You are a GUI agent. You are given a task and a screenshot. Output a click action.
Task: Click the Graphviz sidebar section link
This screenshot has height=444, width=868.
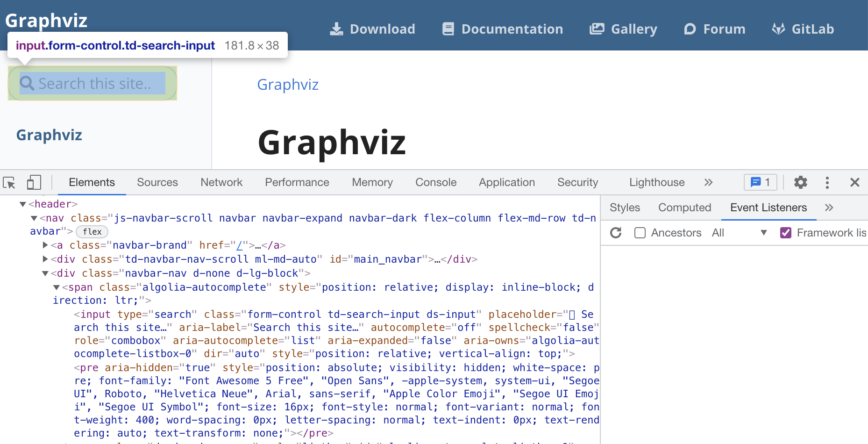pyautogui.click(x=49, y=135)
